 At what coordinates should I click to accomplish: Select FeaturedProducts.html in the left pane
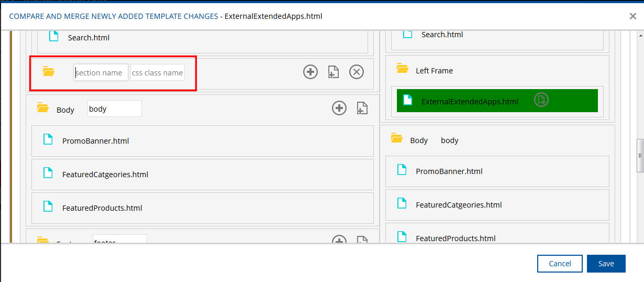102,208
